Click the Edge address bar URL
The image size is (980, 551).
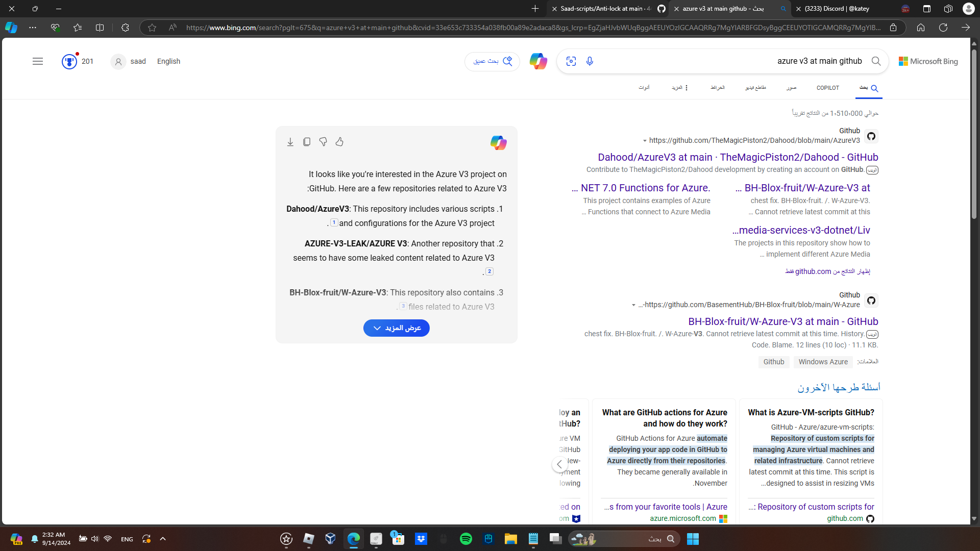(x=533, y=28)
